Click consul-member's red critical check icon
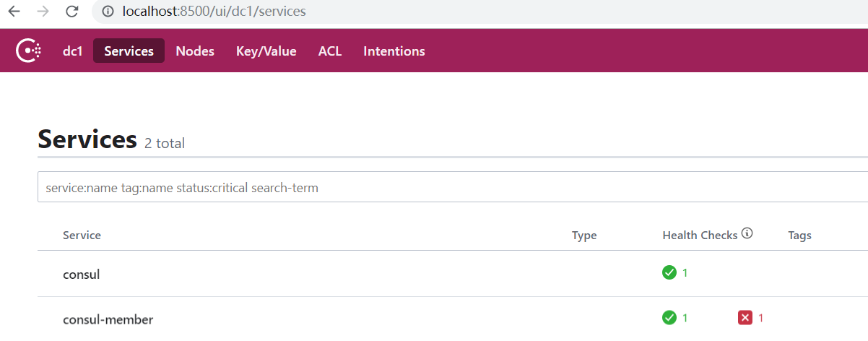Screen dimensions: 868x341 (745, 317)
